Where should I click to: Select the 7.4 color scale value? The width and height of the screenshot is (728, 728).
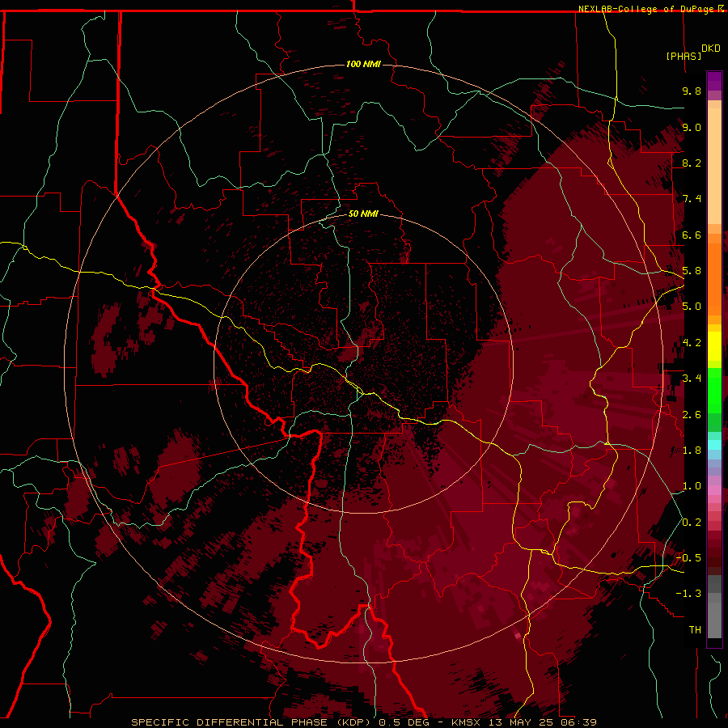pos(692,199)
